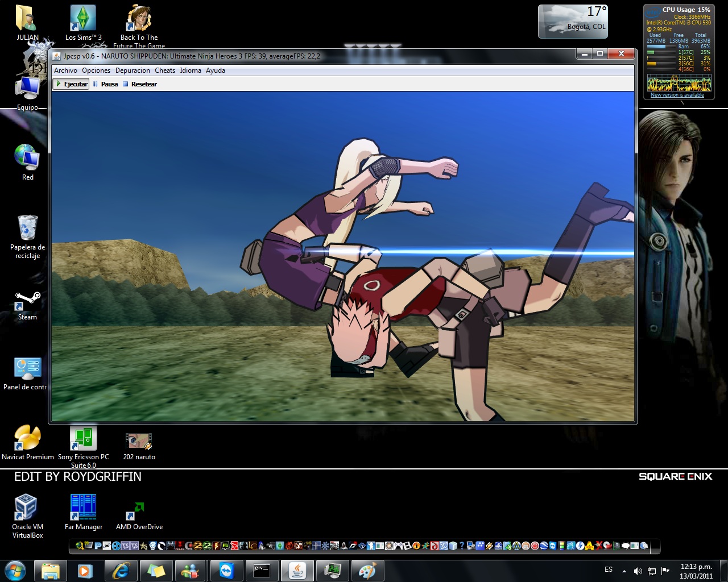728x582 pixels.
Task: Open Internet Explorer from the taskbar
Action: [x=121, y=570]
